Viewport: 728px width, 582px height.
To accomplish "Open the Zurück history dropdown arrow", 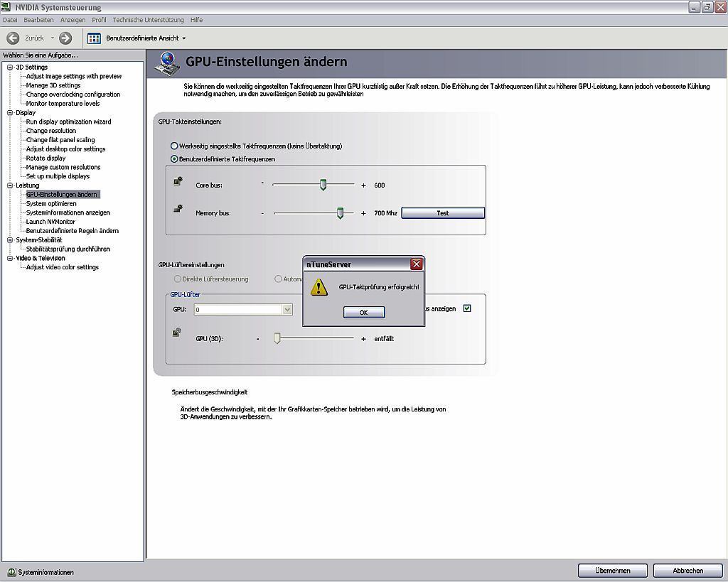I will (x=52, y=38).
